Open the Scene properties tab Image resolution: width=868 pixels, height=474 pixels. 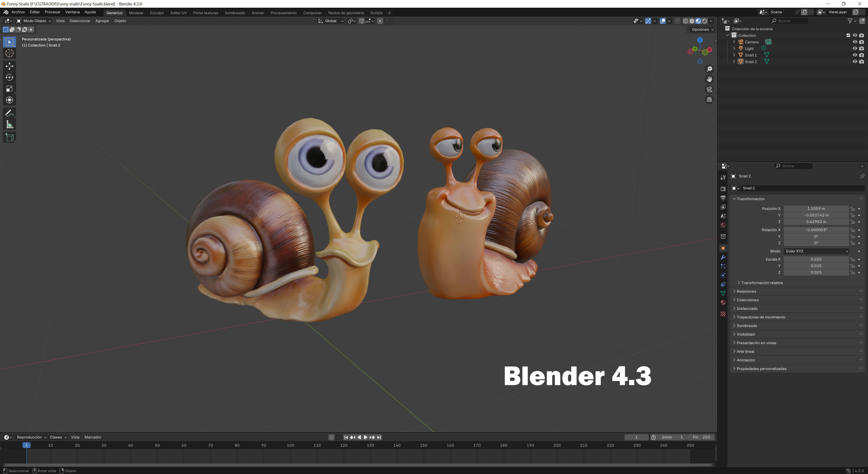coord(723,216)
